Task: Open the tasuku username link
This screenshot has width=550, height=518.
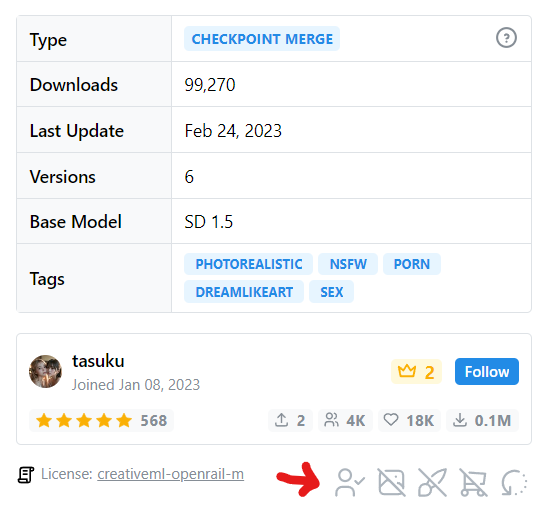Action: [x=98, y=361]
